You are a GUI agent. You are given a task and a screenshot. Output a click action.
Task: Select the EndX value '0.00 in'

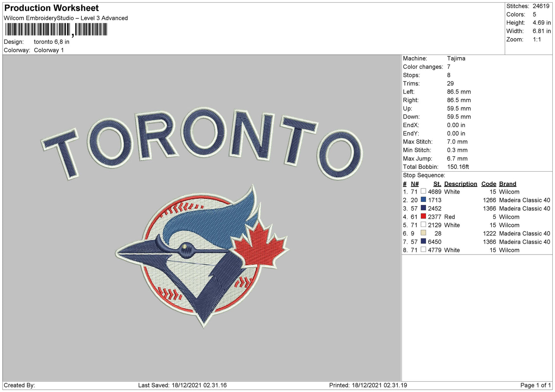(456, 125)
